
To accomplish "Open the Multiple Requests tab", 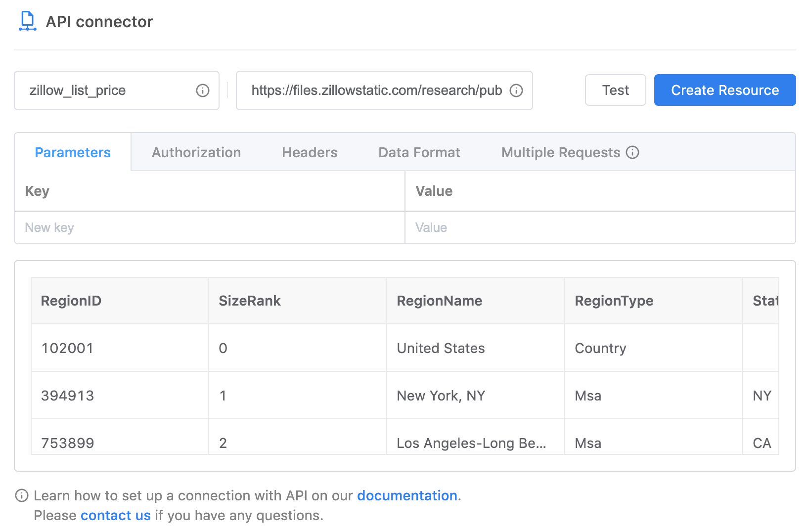I will [560, 152].
